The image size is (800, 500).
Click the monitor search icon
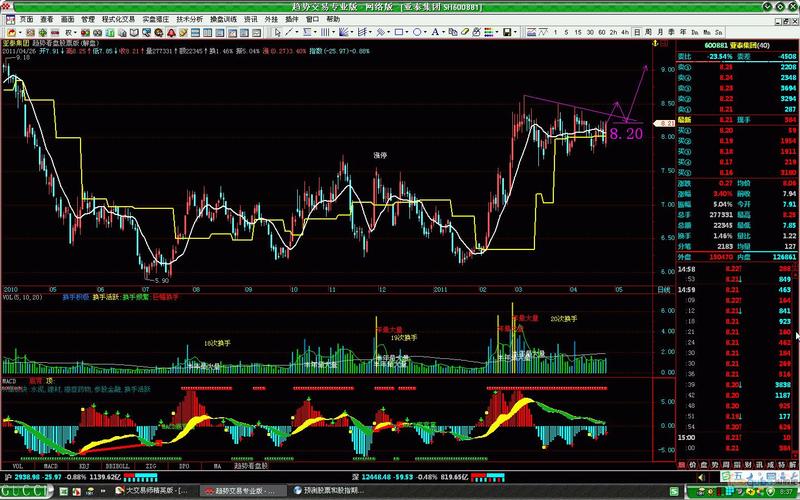[x=146, y=33]
